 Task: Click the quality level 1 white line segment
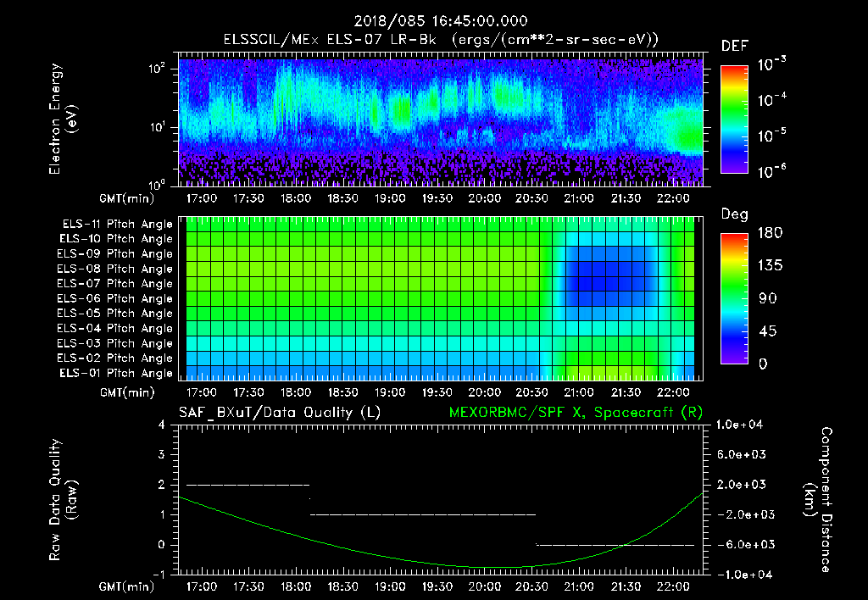[x=423, y=514]
